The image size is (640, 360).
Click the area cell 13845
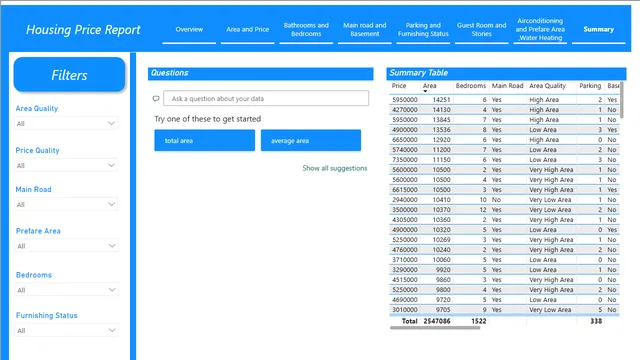[x=441, y=120]
